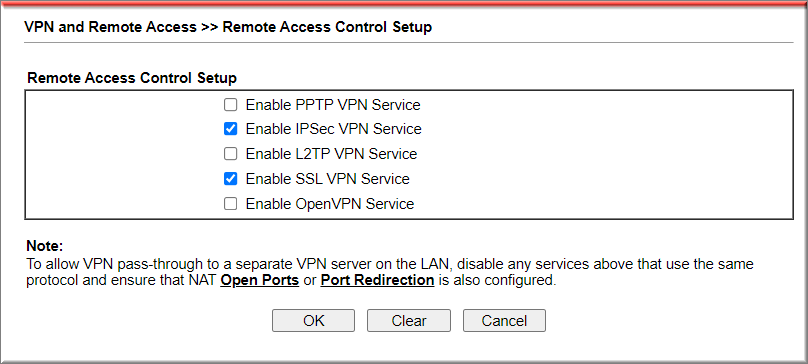The width and height of the screenshot is (808, 364).
Task: Click the Clear button
Action: pyautogui.click(x=409, y=321)
